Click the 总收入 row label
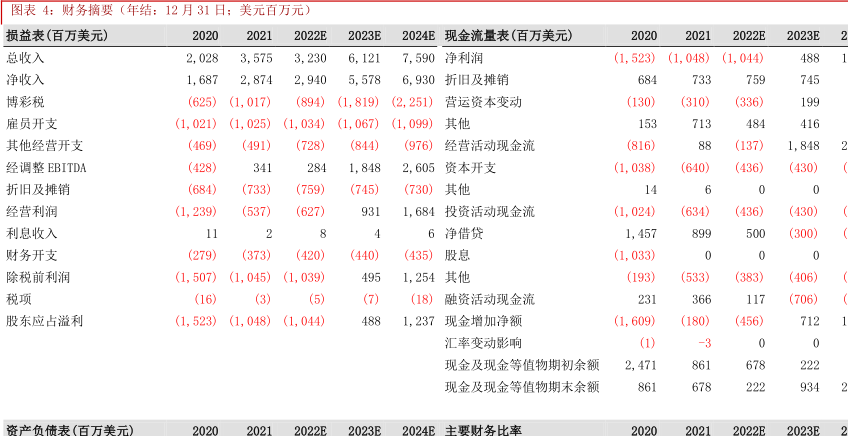848x436 pixels. pyautogui.click(x=25, y=58)
